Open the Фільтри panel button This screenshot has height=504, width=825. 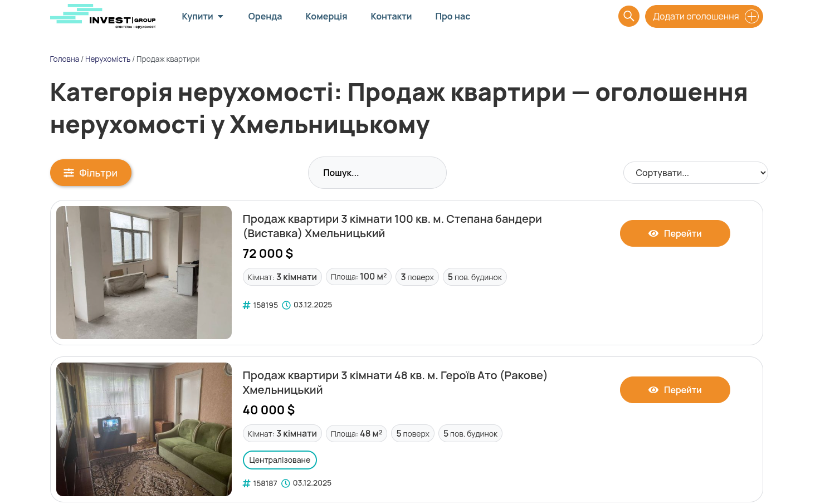pos(91,173)
